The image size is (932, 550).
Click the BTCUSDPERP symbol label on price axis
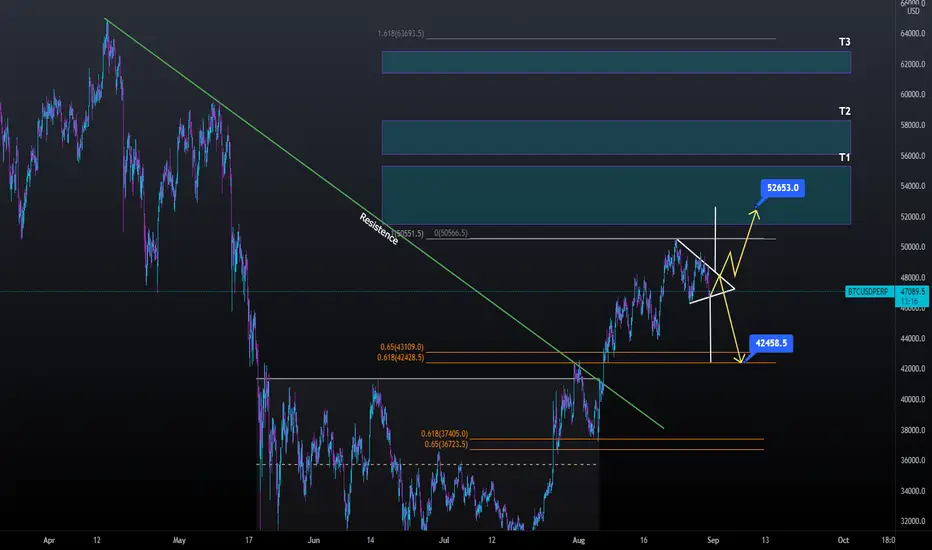870,292
